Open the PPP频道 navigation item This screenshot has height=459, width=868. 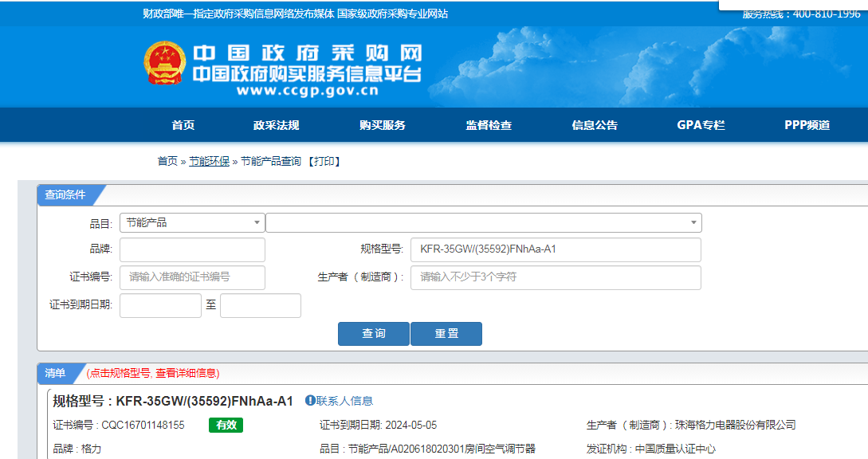coord(807,125)
